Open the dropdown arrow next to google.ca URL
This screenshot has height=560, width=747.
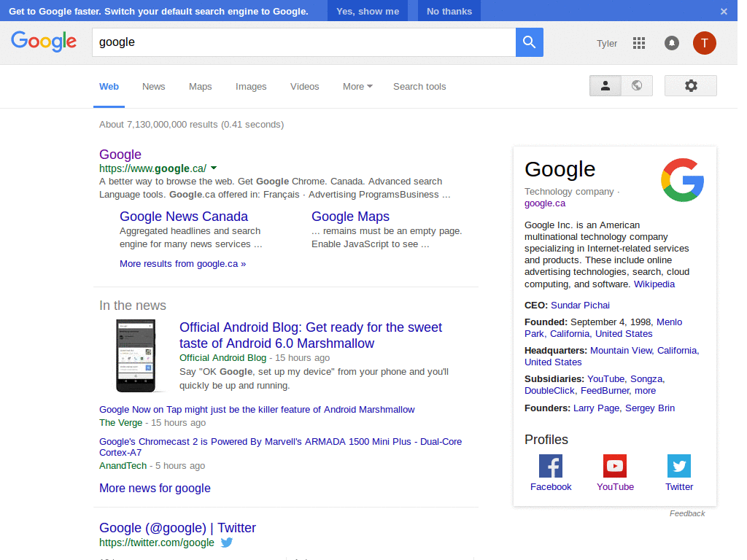pos(214,168)
